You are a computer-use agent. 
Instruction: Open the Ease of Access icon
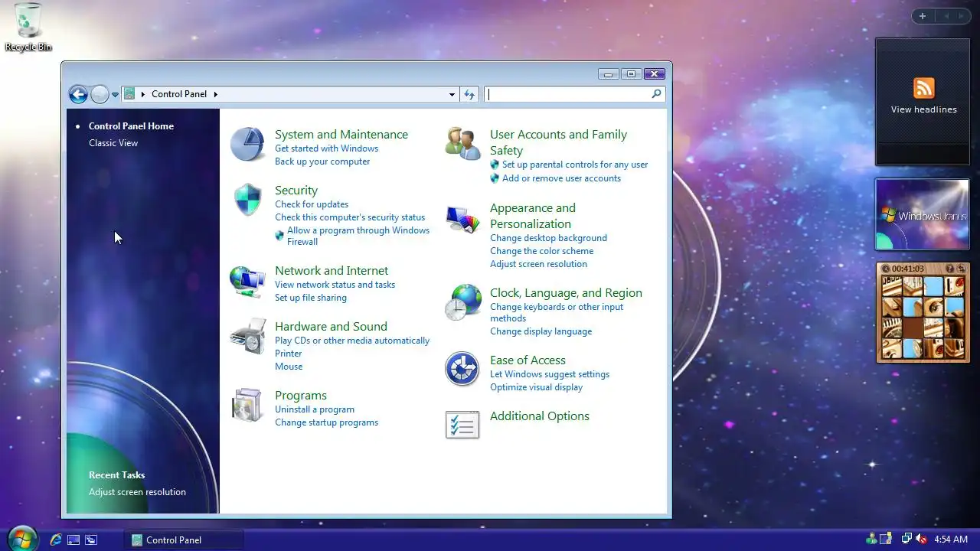point(462,370)
